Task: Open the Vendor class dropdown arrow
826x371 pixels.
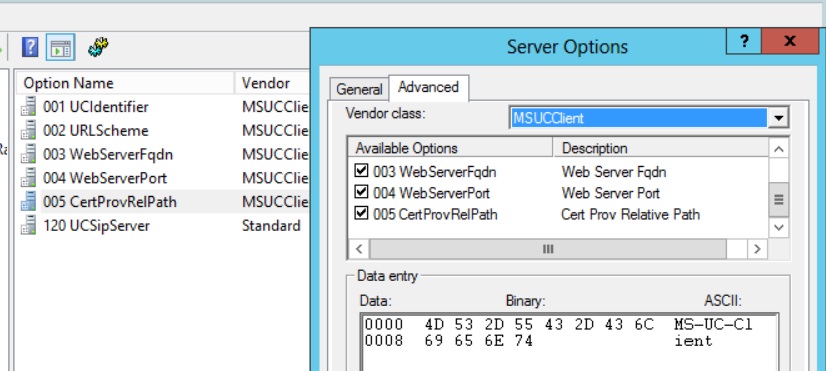Action: (x=778, y=118)
